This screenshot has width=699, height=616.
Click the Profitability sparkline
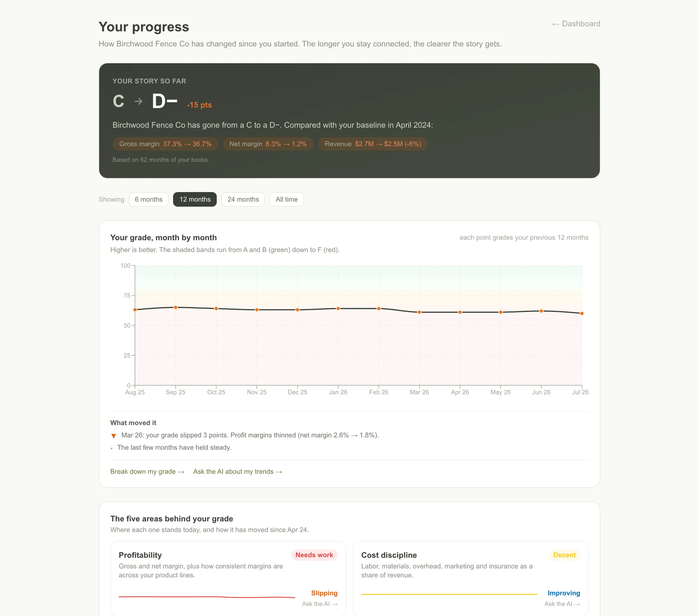[207, 597]
